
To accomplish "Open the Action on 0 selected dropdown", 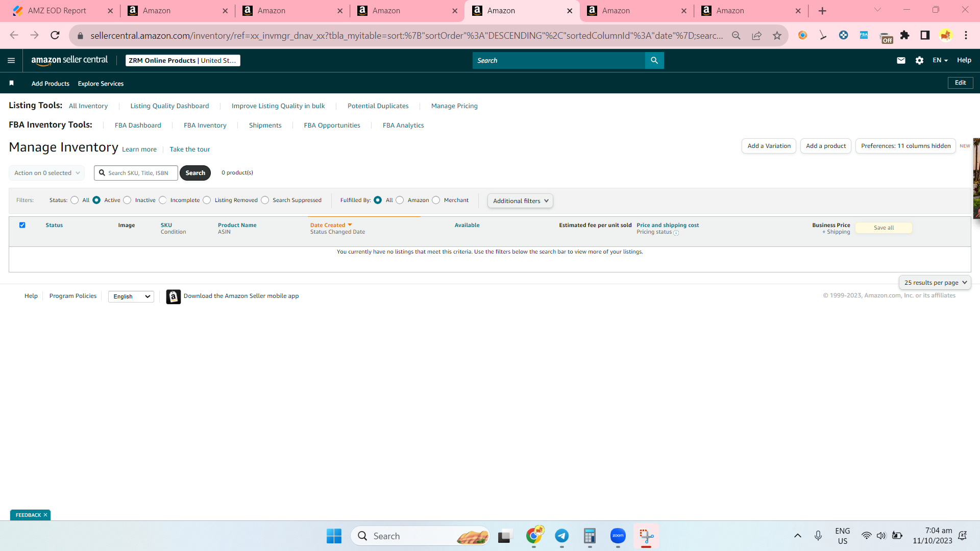I will [47, 173].
